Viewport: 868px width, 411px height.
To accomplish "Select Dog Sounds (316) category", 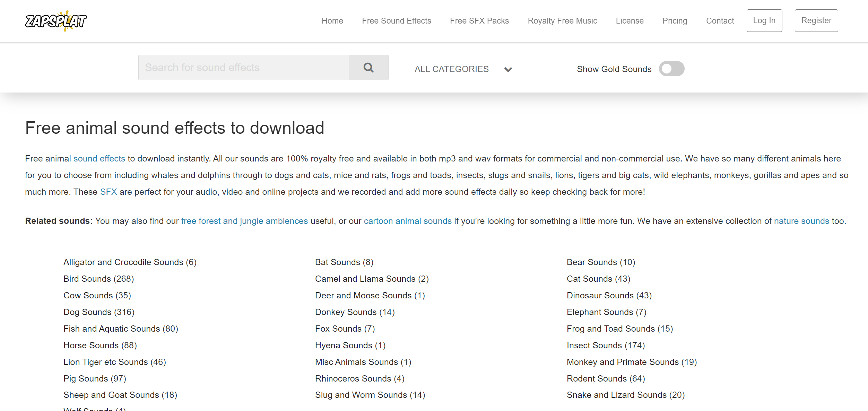I will pos(99,312).
